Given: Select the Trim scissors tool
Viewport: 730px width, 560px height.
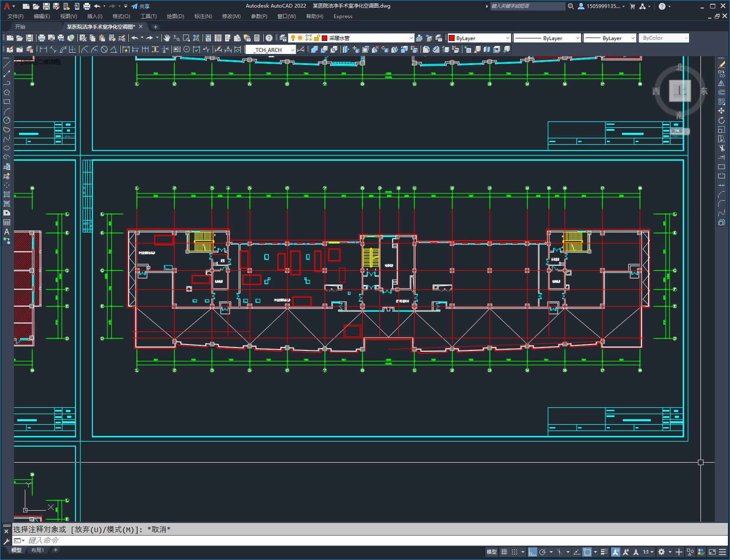Looking at the screenshot, I should (722, 148).
